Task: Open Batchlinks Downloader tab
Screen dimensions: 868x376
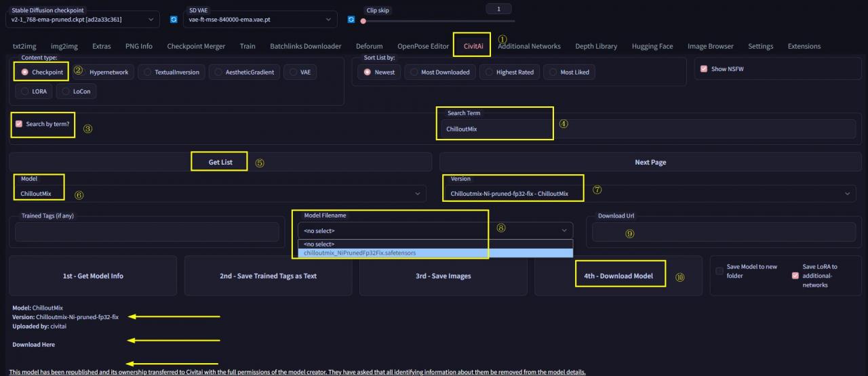Action: pyautogui.click(x=306, y=46)
